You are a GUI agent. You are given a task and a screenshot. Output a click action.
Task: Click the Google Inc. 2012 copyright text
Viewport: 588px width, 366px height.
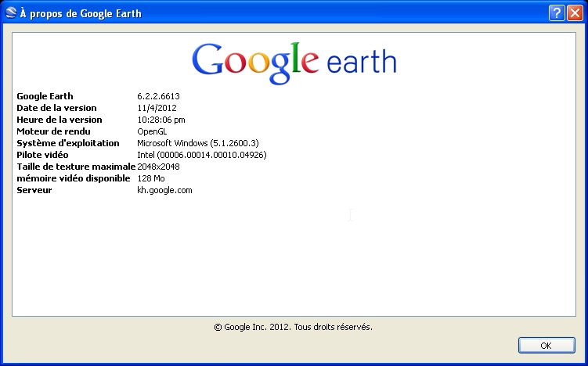(x=293, y=327)
